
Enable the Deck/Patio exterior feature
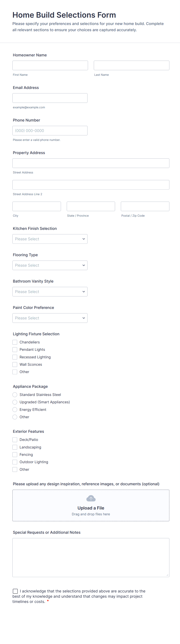(x=15, y=440)
